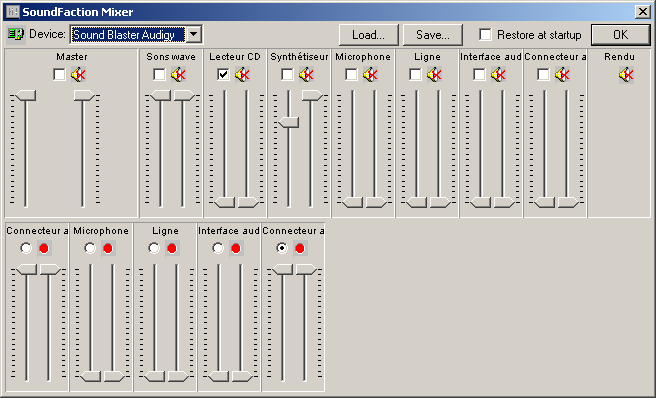Click recording Ligne right slider thumb
The width and height of the screenshot is (656, 398).
point(178,376)
